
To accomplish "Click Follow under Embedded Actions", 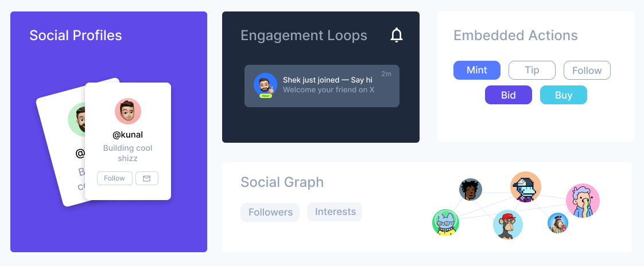I will point(587,71).
